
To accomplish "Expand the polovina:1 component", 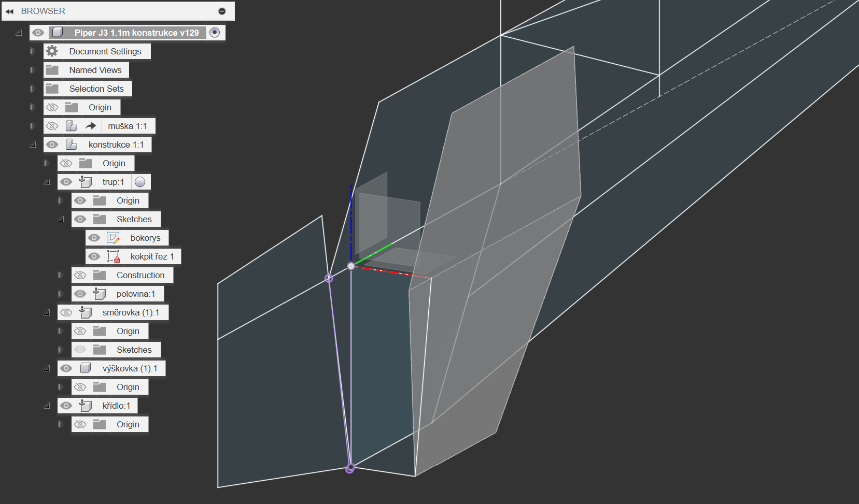I will [61, 294].
